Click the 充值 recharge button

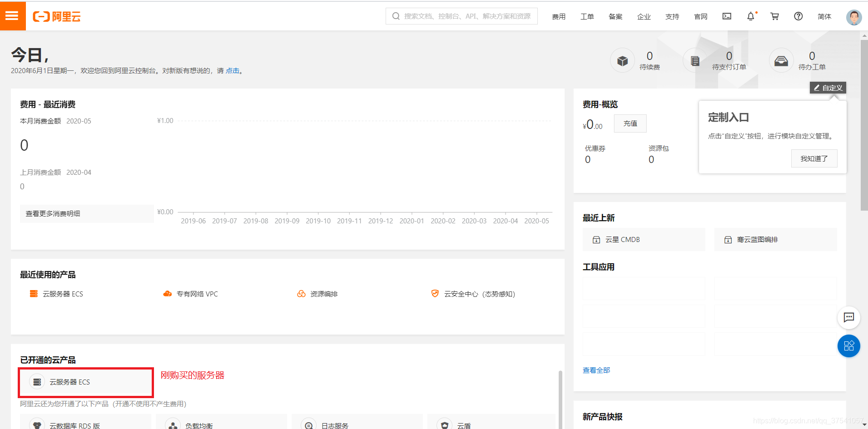630,123
